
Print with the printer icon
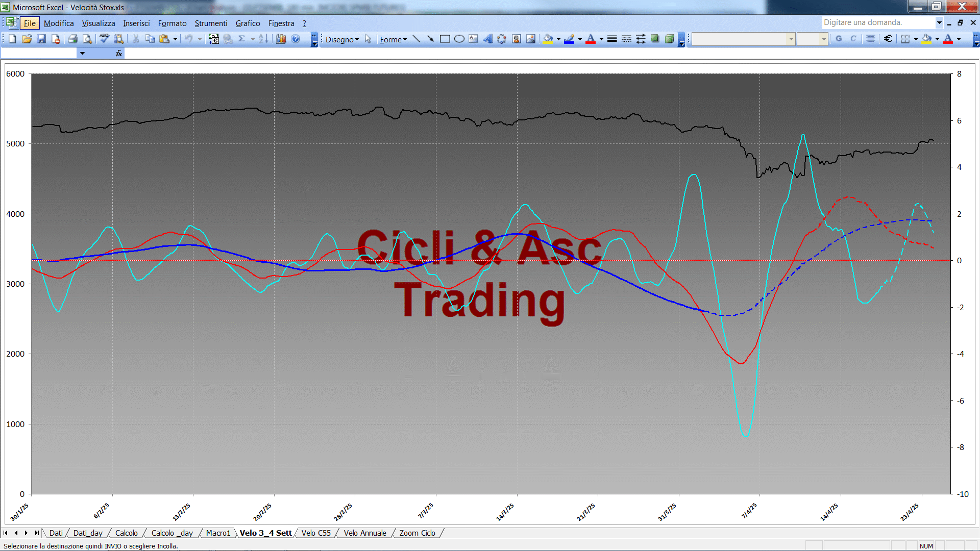pyautogui.click(x=72, y=39)
